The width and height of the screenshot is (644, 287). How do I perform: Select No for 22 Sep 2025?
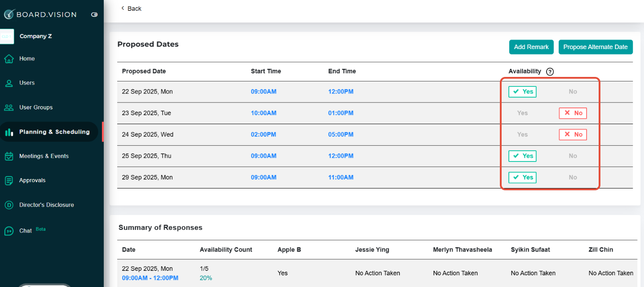click(573, 92)
